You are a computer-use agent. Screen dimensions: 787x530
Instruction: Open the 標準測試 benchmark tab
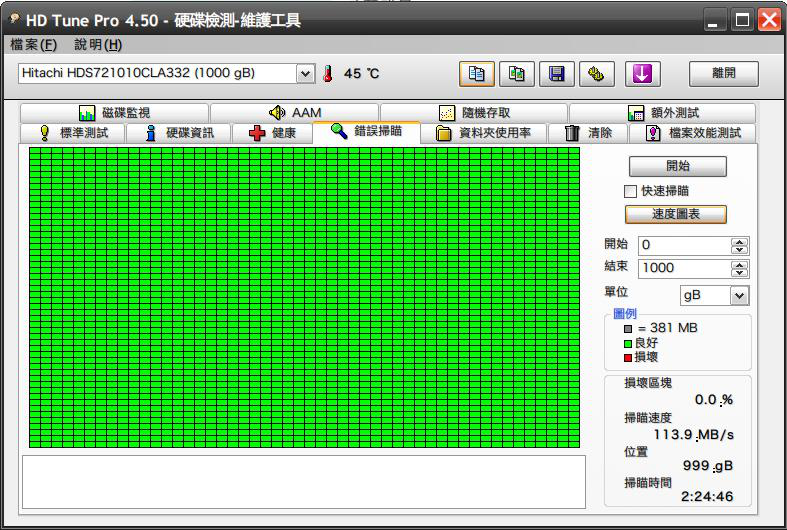[73, 133]
